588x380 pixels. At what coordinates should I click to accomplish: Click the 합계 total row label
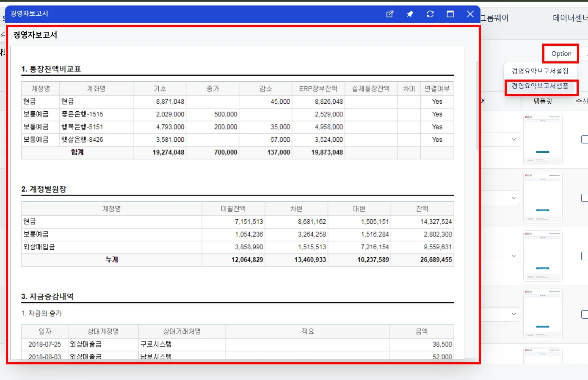click(77, 152)
